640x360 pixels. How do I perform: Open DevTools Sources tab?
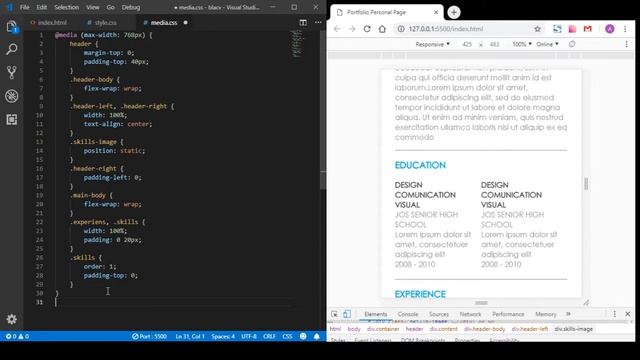coord(439,314)
